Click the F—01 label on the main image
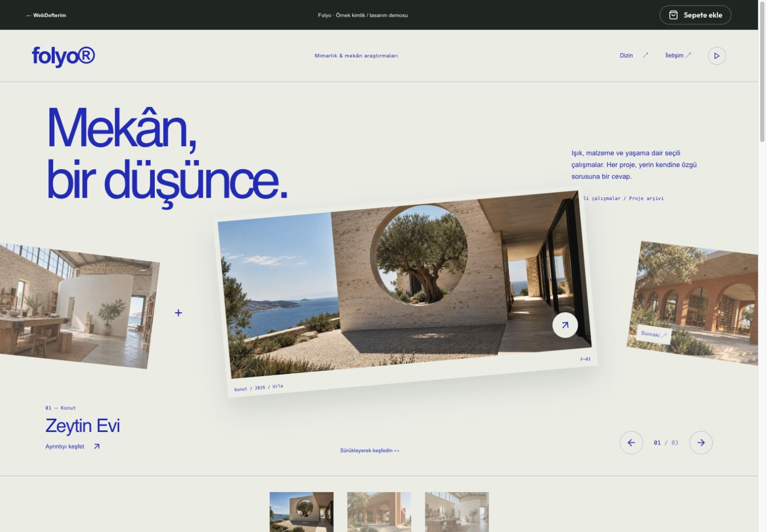 [585, 359]
